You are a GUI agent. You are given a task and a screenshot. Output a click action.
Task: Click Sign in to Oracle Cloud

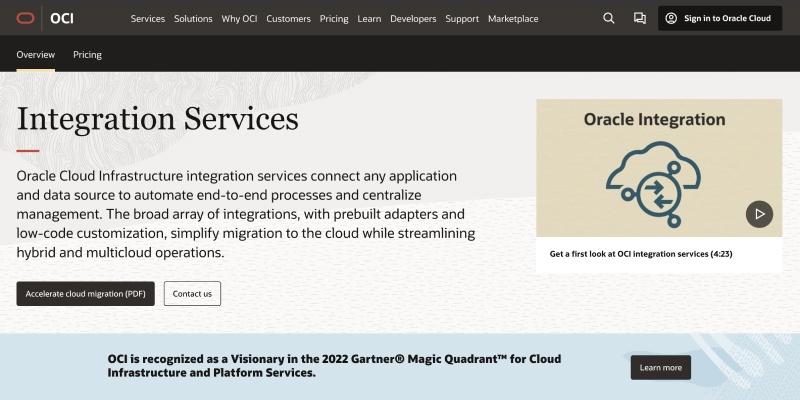coord(719,18)
